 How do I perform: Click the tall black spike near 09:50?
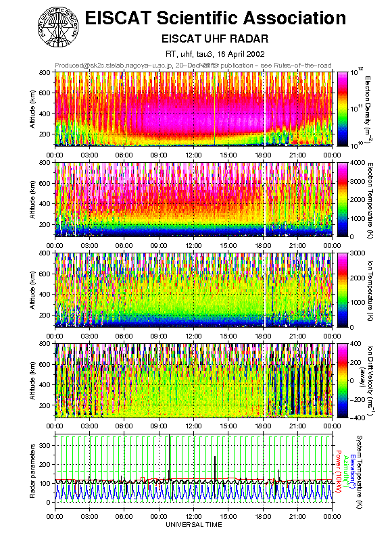(170, 456)
